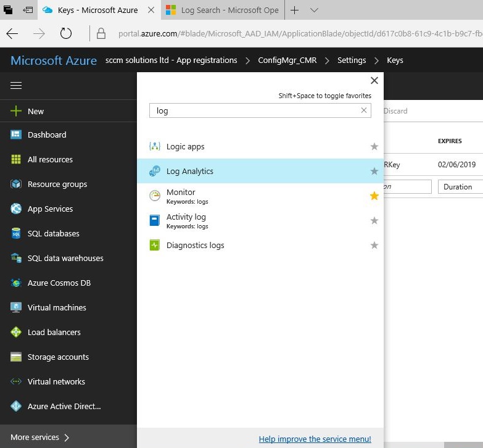This screenshot has height=448, width=483.
Task: Open the Duration dropdown
Action: tap(460, 187)
